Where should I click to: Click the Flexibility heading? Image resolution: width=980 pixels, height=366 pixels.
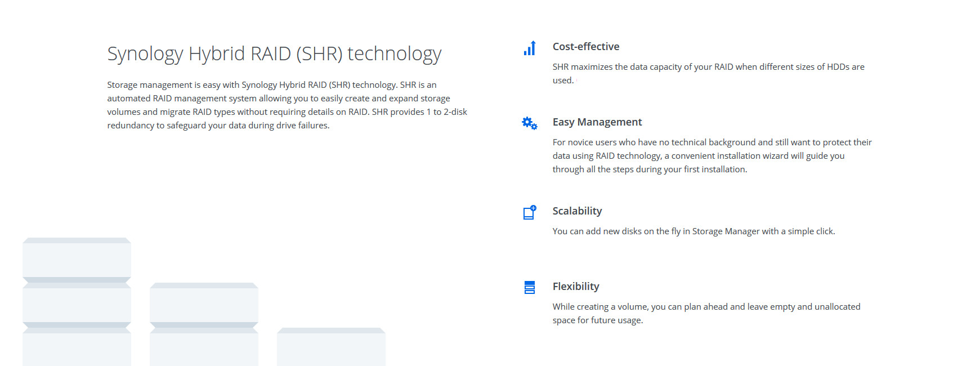point(576,287)
